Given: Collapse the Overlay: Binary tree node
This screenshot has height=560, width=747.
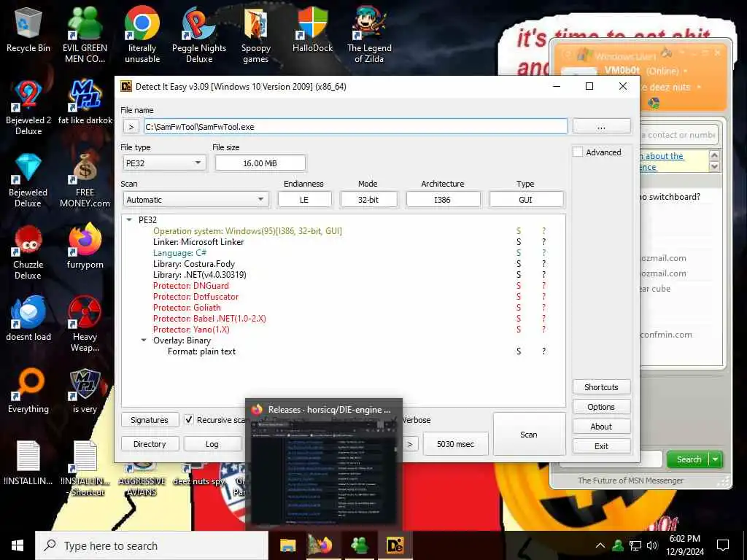Looking at the screenshot, I should tap(144, 341).
